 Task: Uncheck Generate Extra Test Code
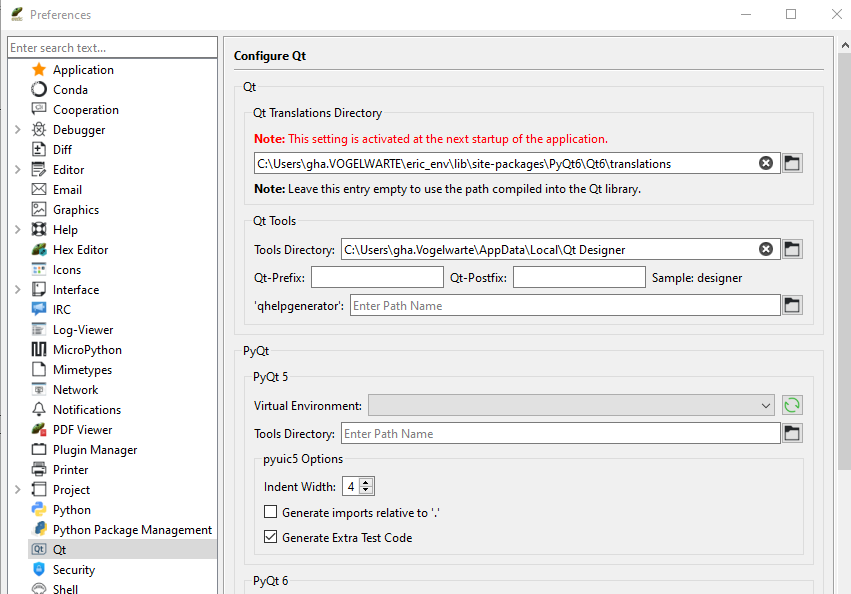pos(271,537)
